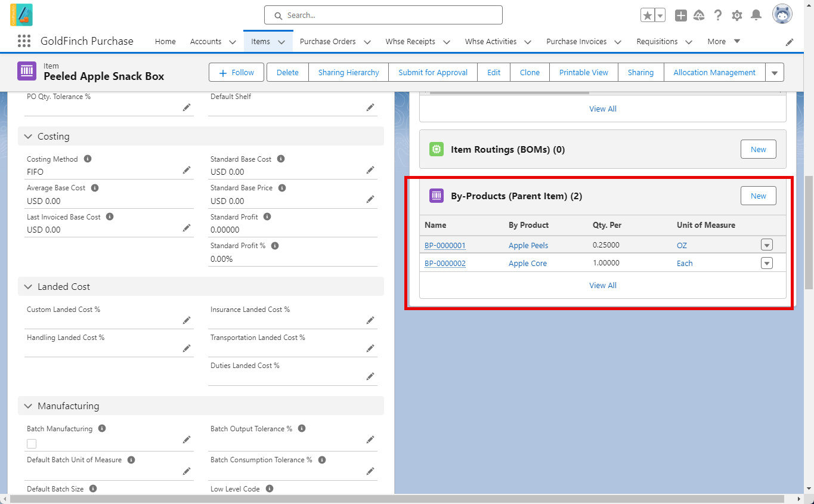Edit the Last Invoiced Base Cost pencil
The width and height of the screenshot is (814, 504).
[x=187, y=228]
